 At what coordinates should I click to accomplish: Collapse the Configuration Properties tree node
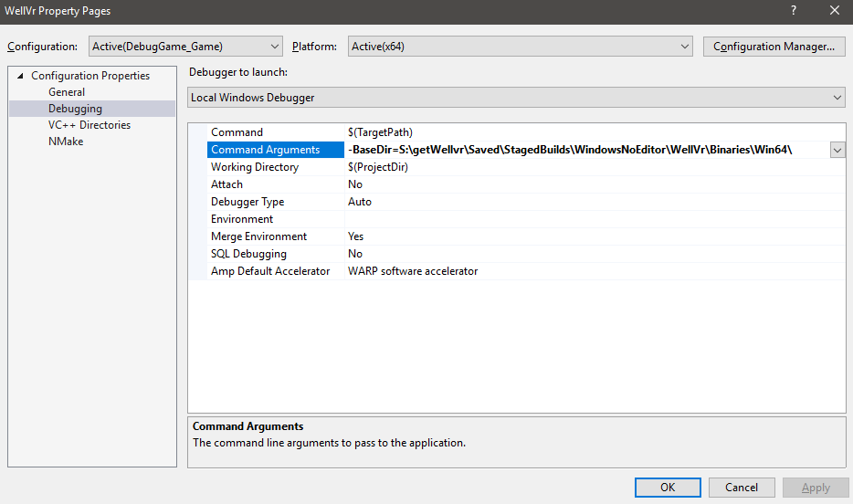click(x=20, y=76)
